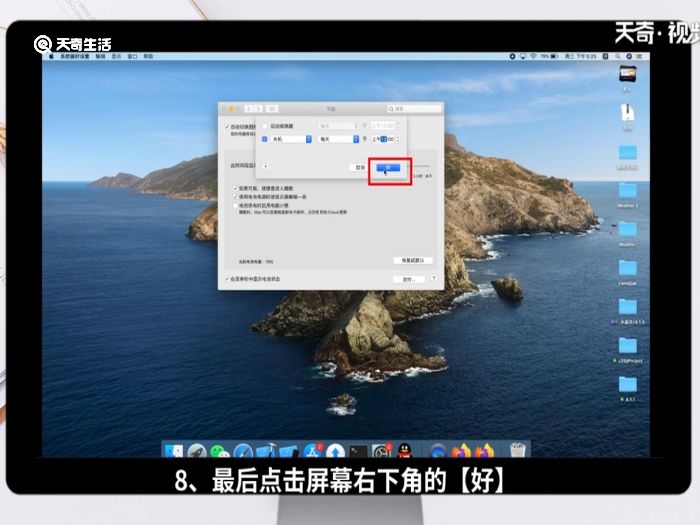Open the help button beside 定时…

click(434, 278)
